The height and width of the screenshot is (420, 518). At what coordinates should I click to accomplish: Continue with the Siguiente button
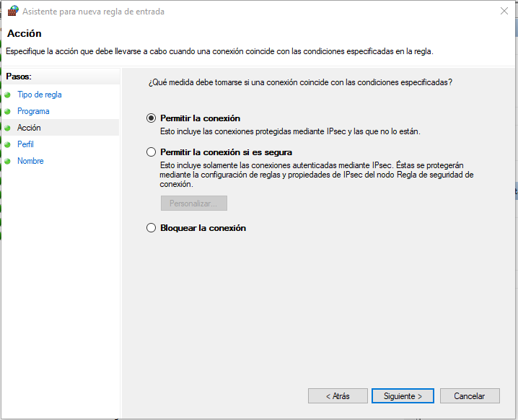click(x=402, y=396)
